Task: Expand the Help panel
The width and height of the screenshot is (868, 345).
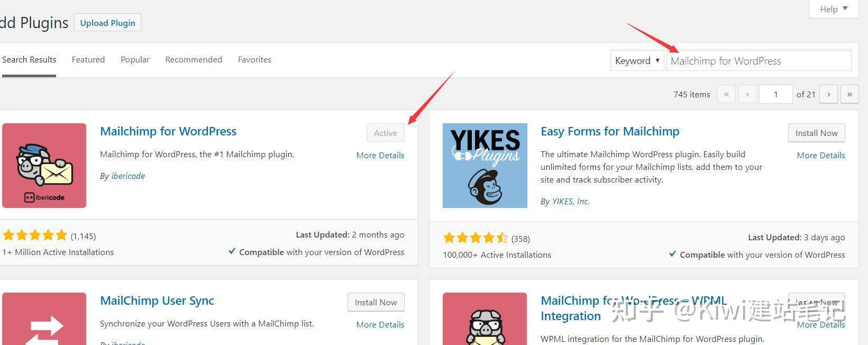Action: 834,8
